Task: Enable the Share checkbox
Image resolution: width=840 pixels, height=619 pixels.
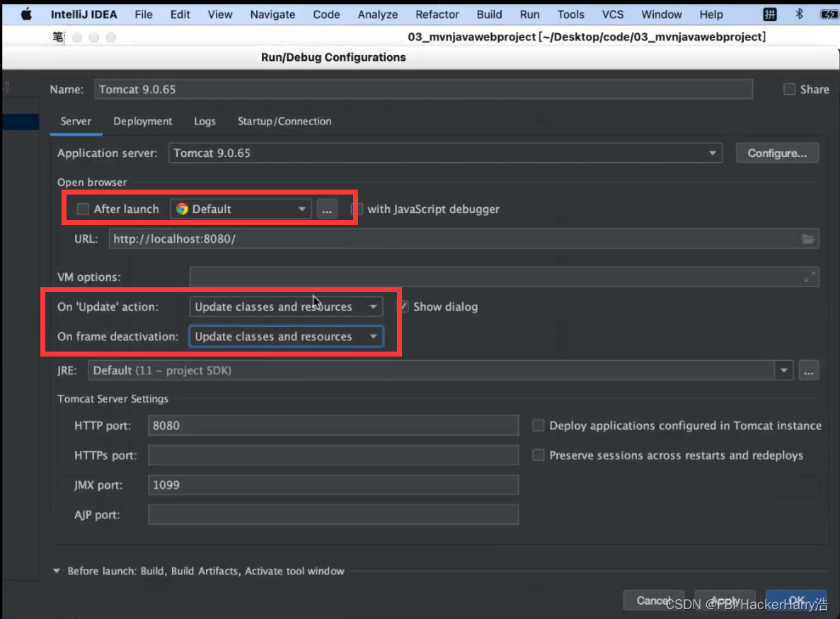Action: 789,89
